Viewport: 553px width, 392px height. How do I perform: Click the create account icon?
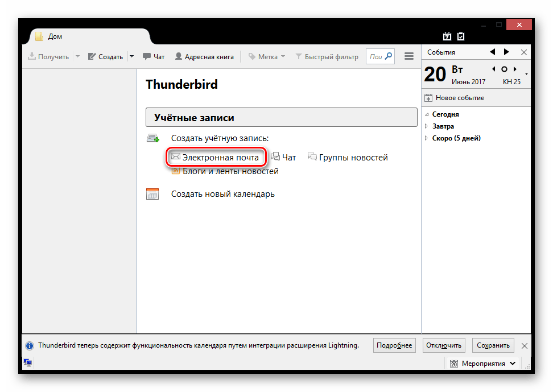coord(153,138)
